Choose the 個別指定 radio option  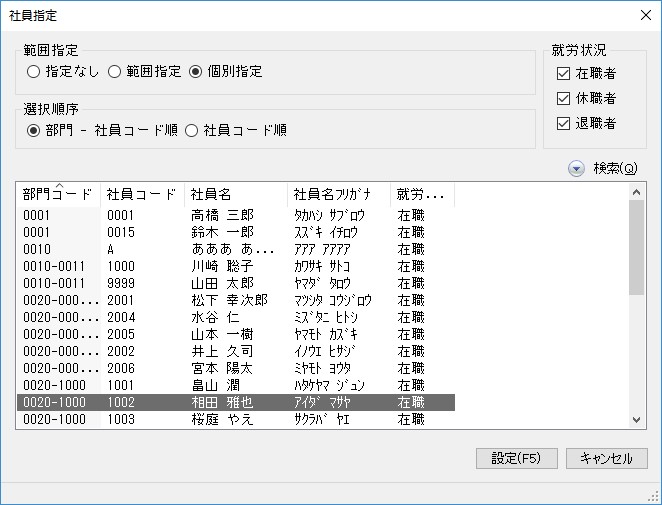195,72
